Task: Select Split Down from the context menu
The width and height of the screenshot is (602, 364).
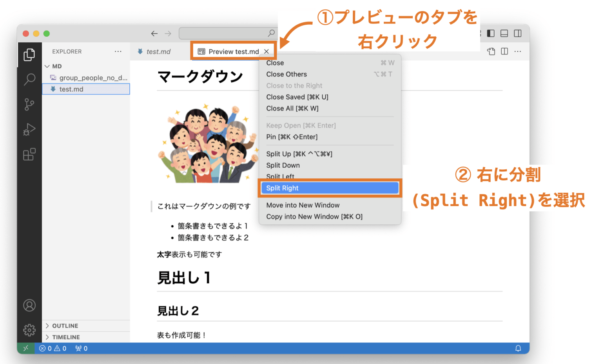Action: [x=283, y=165]
